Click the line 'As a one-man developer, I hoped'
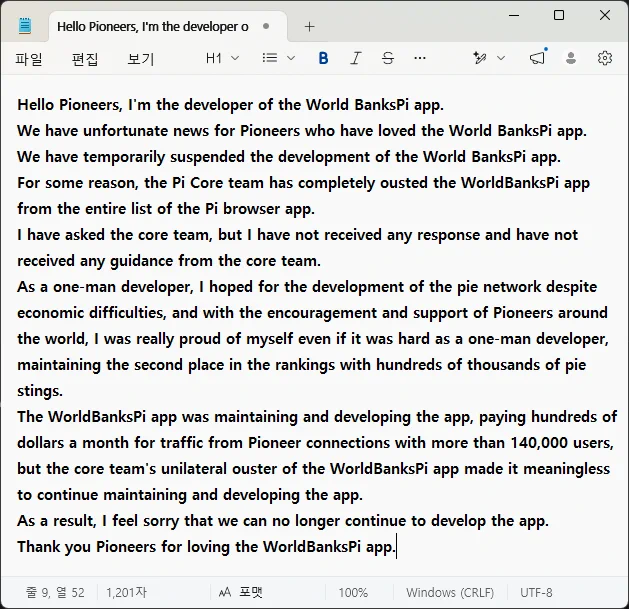The image size is (629, 609). click(307, 287)
